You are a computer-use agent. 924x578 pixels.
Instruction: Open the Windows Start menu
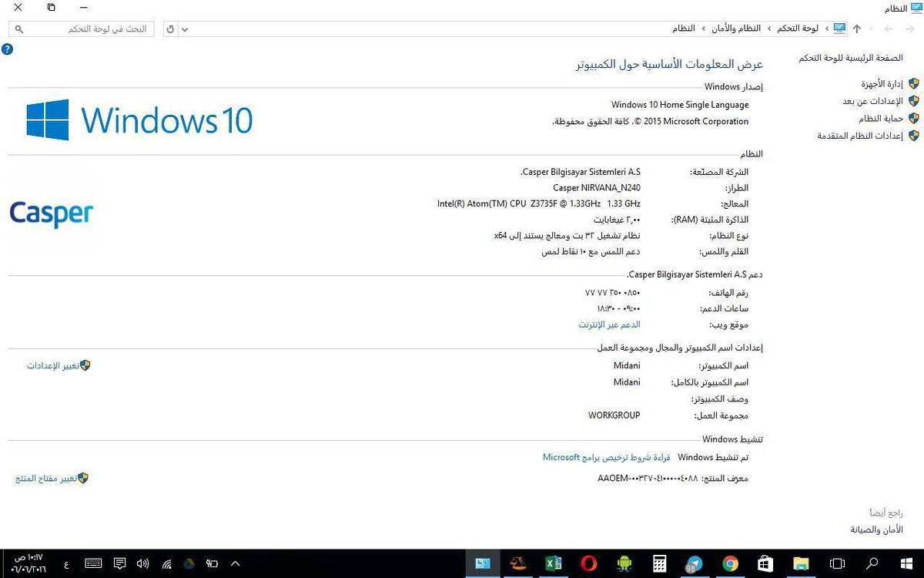(x=908, y=563)
